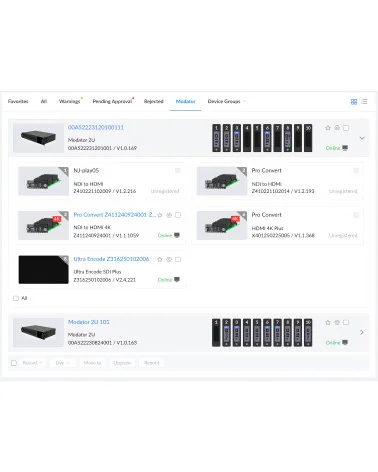Tick checkbox on Ultra Encode Z316250102006 card
The height and width of the screenshot is (472, 378).
[178, 259]
